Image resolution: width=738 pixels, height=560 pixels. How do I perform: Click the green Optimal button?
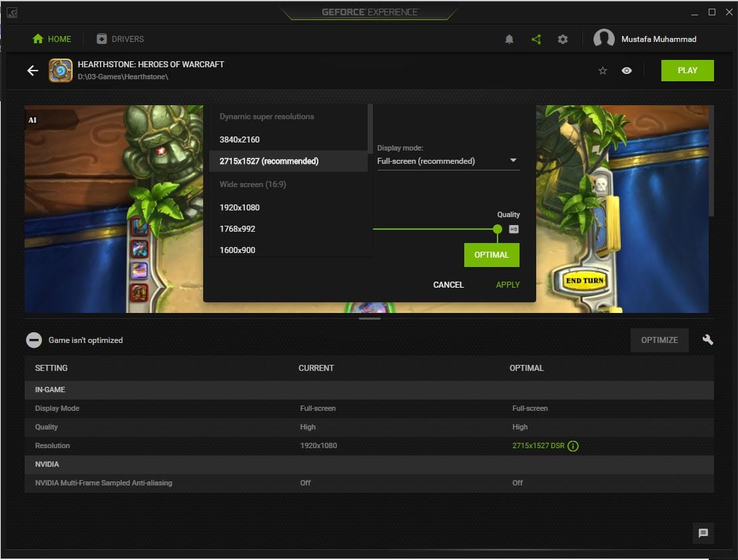[492, 255]
